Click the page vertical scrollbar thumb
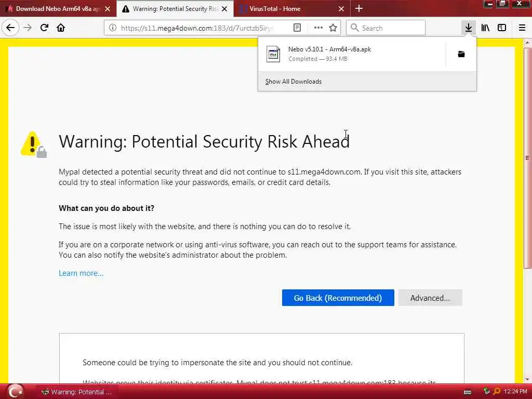The image size is (532, 399). [x=527, y=158]
